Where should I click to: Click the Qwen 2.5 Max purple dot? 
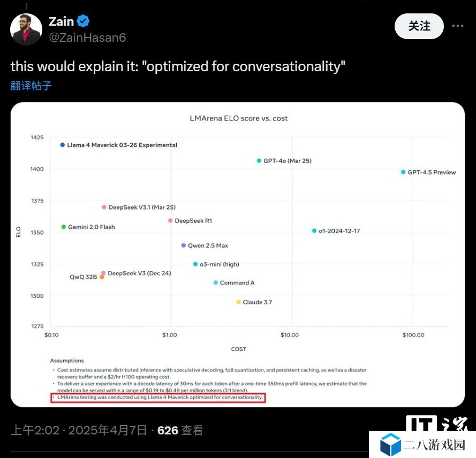184,245
